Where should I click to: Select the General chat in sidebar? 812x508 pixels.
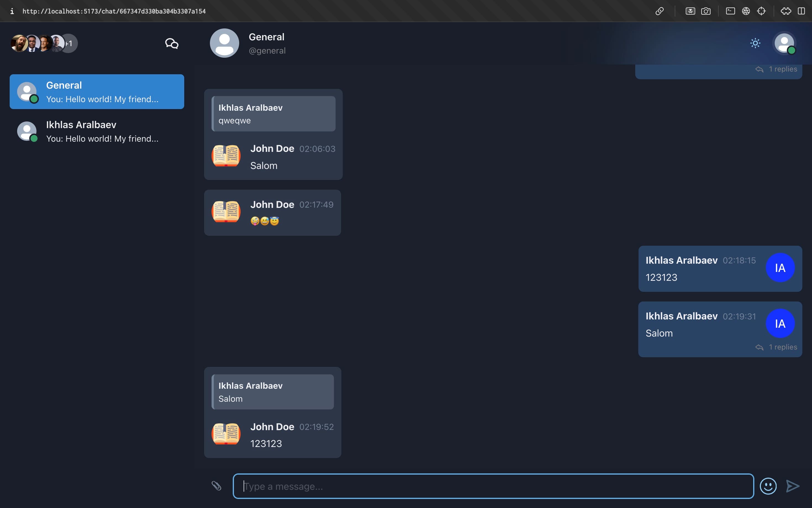97,92
